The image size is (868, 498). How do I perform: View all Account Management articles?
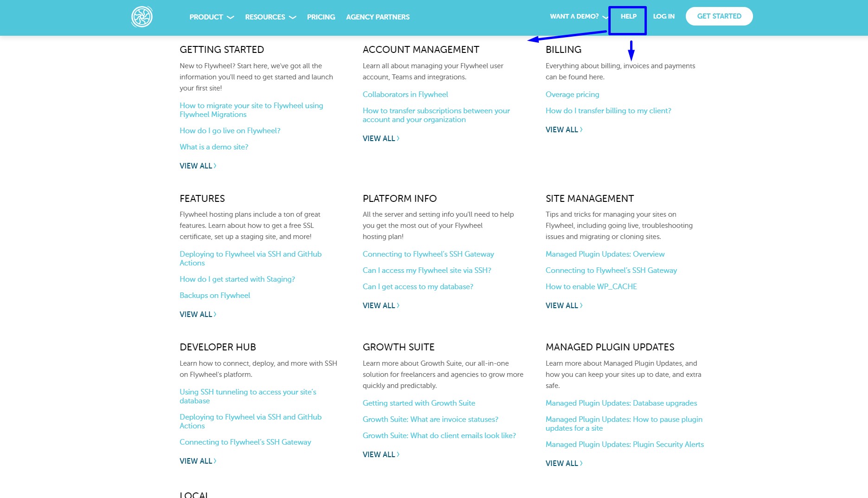coord(381,138)
